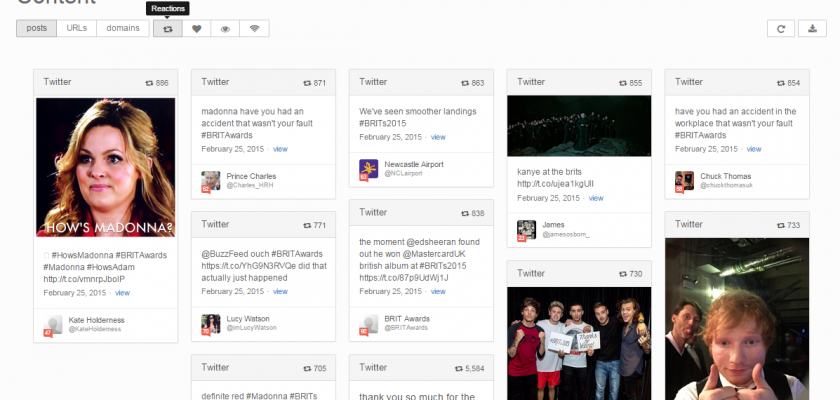Click Chuck Thomas author name
Screen dimensions: 840x400
point(722,176)
